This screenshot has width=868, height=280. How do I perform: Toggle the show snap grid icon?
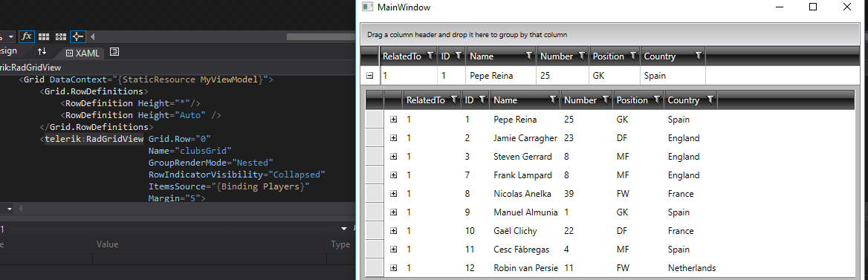[44, 36]
